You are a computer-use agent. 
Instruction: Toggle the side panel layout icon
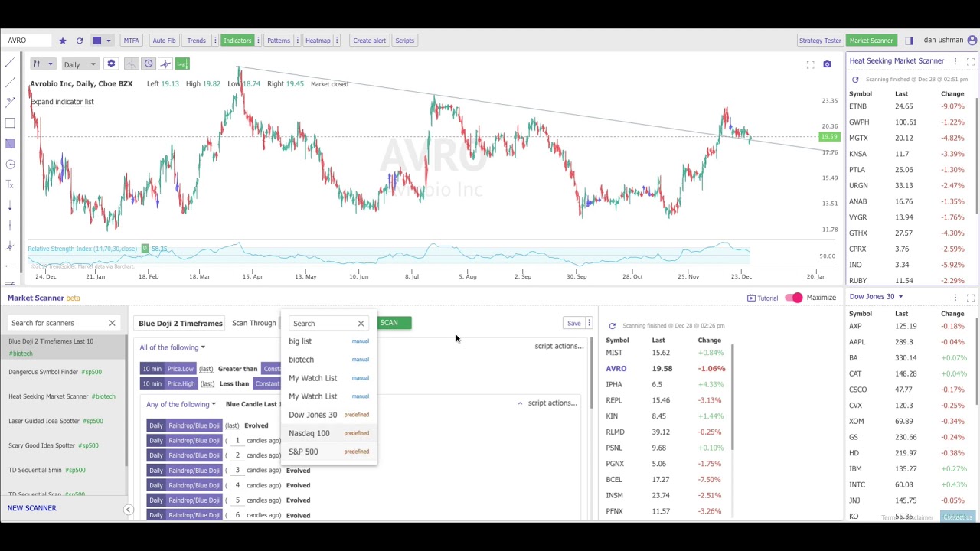tap(909, 41)
